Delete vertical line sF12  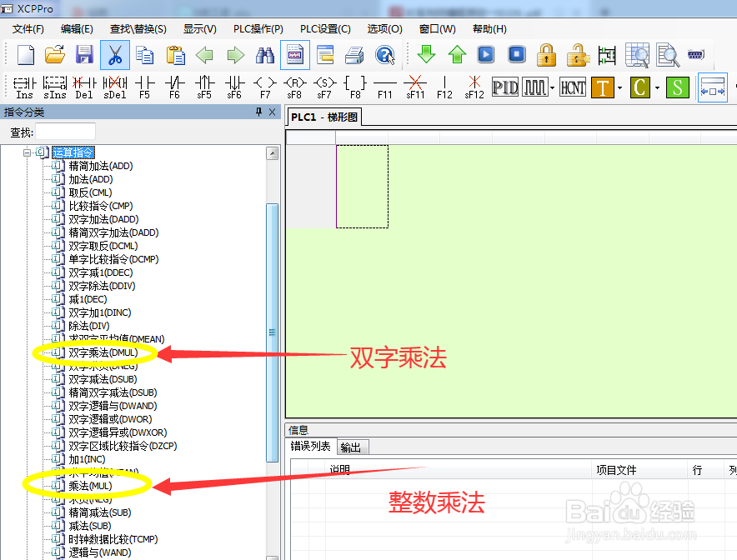point(474,87)
